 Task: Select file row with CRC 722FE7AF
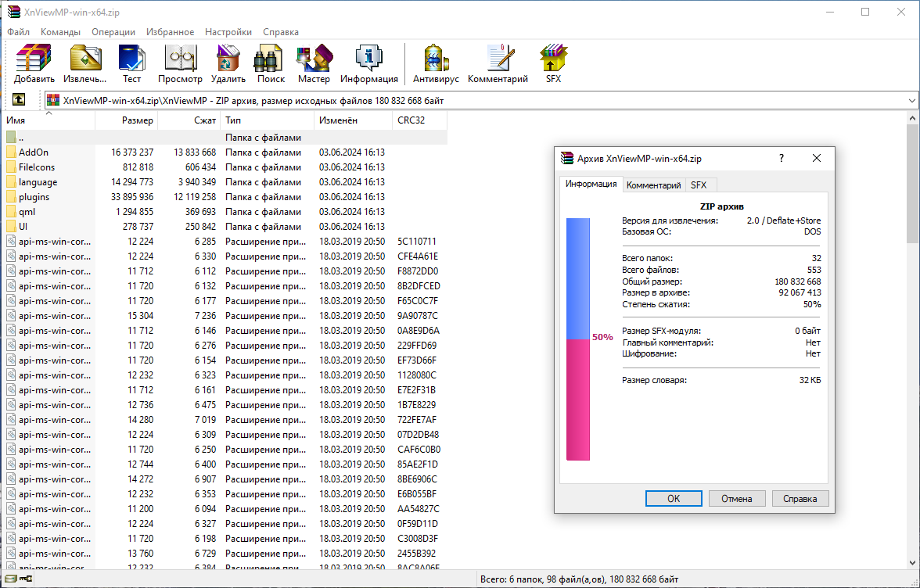click(225, 420)
